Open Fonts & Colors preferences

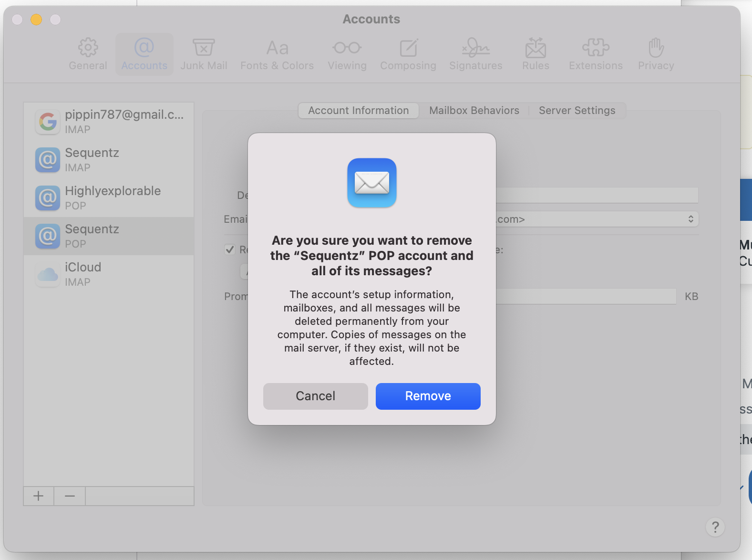coord(277,54)
